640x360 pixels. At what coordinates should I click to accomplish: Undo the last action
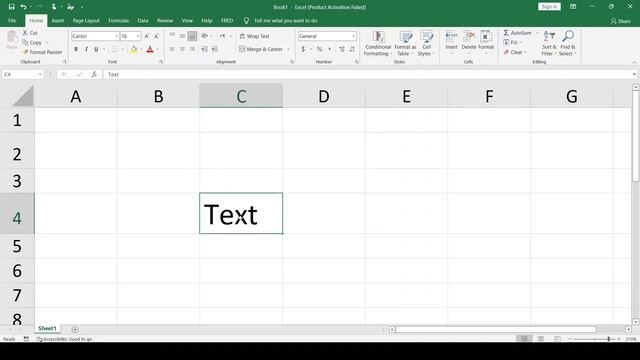pos(23,7)
